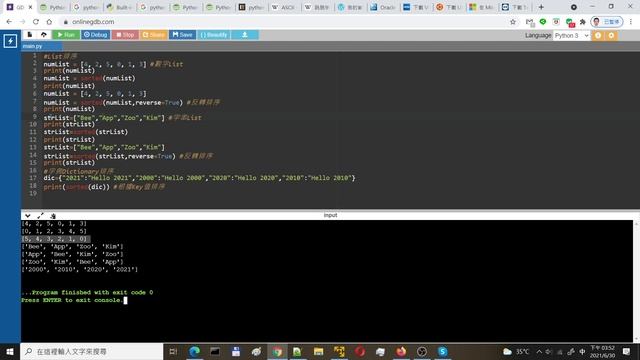Open Task View on the taskbar
640x360 pixels.
tap(173, 351)
